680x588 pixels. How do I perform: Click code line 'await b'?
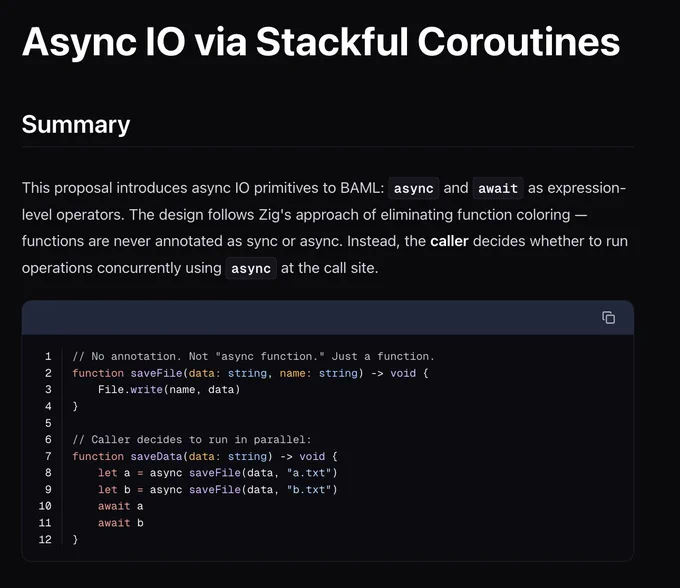click(121, 523)
